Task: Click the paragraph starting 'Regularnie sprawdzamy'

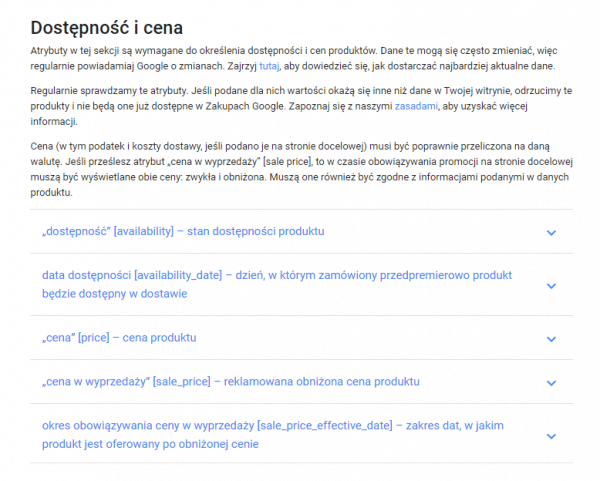Action: [x=301, y=106]
